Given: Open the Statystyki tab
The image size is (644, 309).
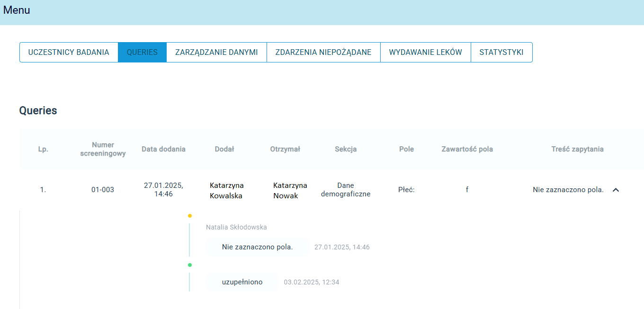Looking at the screenshot, I should click(x=501, y=52).
